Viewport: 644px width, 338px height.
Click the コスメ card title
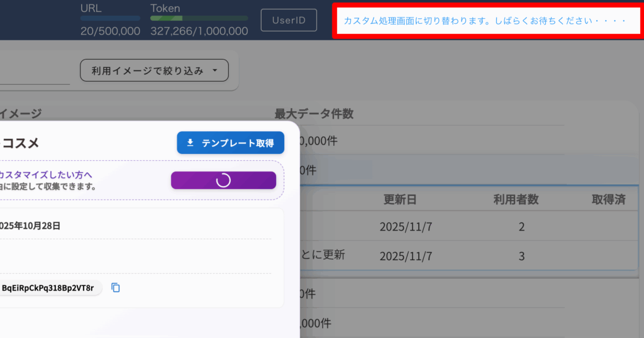click(20, 143)
